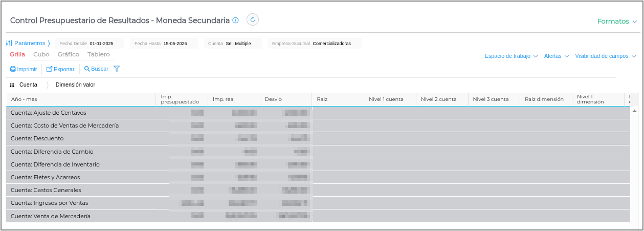Click the refresh icon beside the title
The height and width of the screenshot is (231, 644).
pyautogui.click(x=253, y=20)
